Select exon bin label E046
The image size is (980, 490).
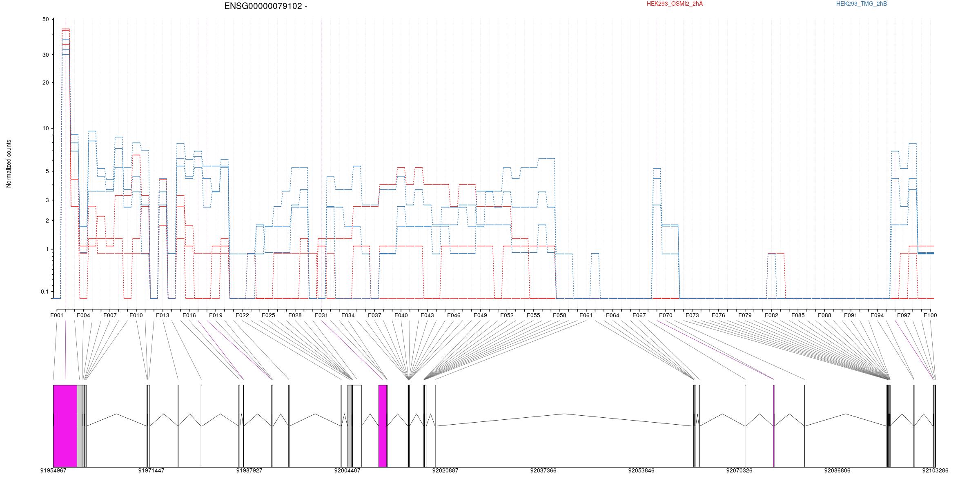[454, 315]
